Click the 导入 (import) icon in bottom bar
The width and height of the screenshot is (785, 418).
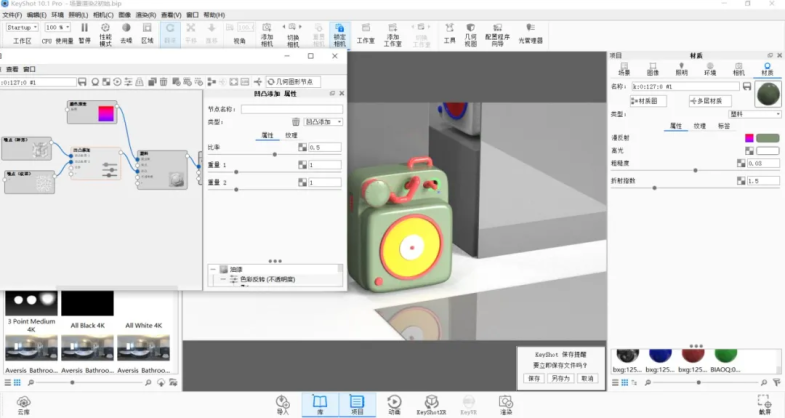(x=282, y=402)
